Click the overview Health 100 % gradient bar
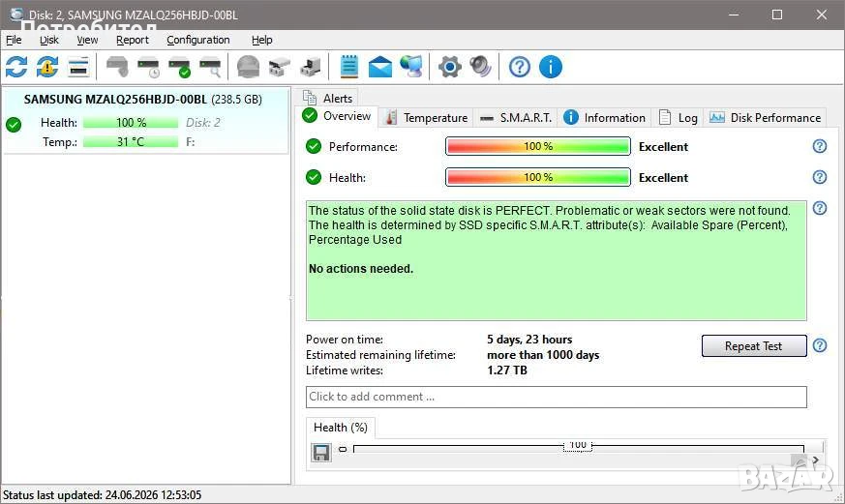 pyautogui.click(x=538, y=177)
